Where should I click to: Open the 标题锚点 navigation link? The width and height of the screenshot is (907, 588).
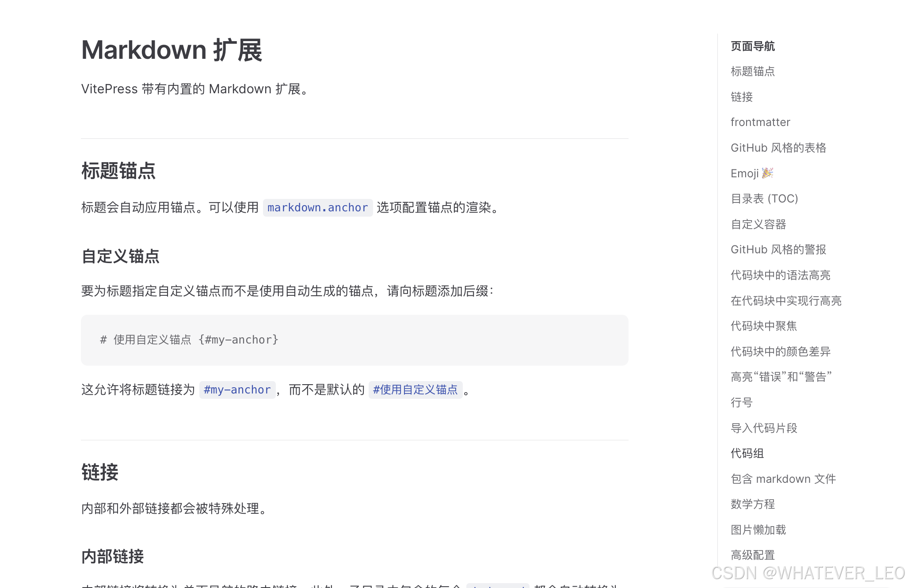click(x=752, y=71)
